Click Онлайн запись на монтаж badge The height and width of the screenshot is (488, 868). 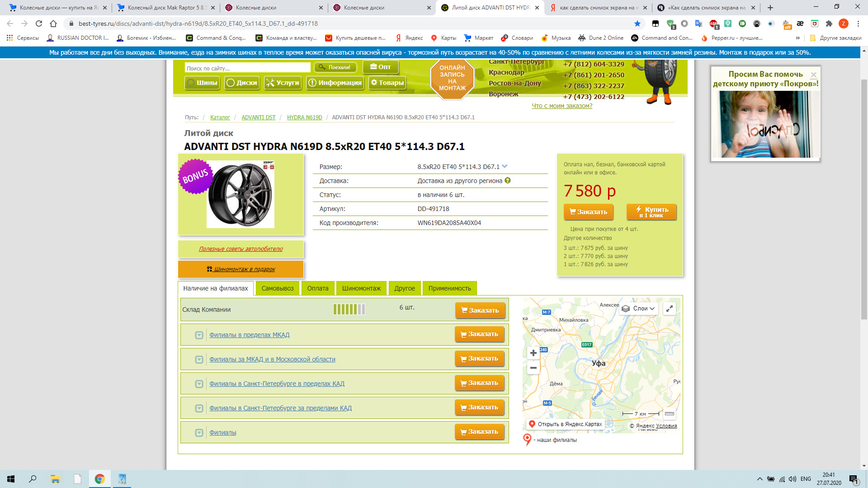[x=452, y=78]
